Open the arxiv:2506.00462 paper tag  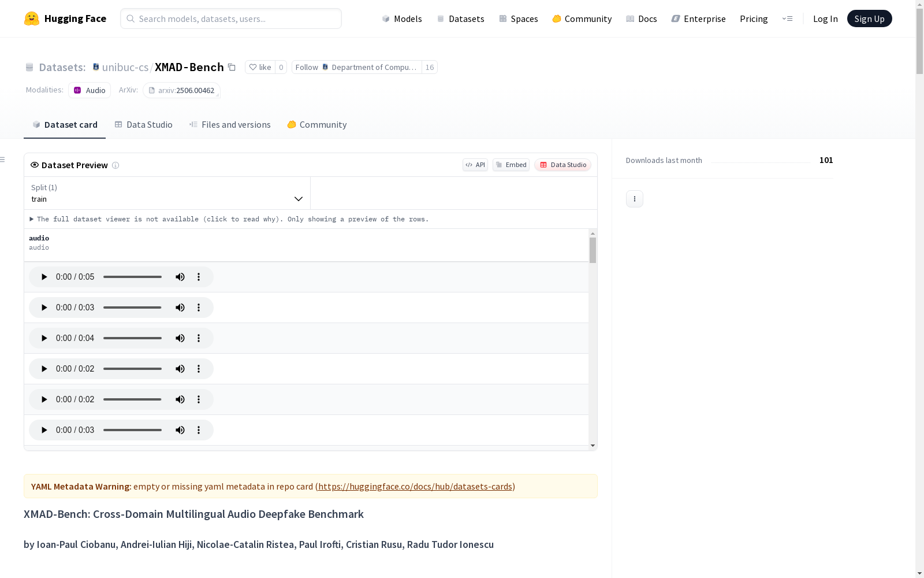(181, 90)
